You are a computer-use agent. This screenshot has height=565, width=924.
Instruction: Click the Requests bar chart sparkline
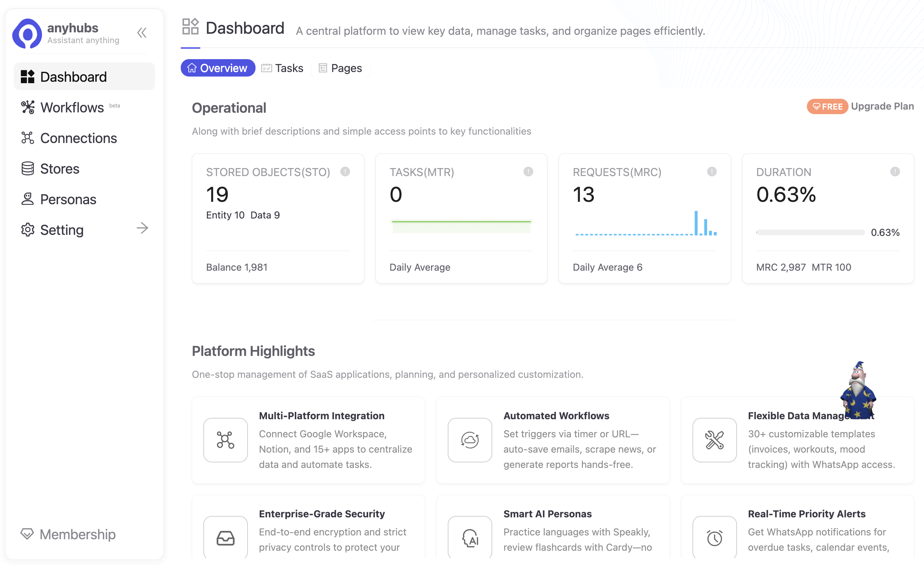point(646,223)
